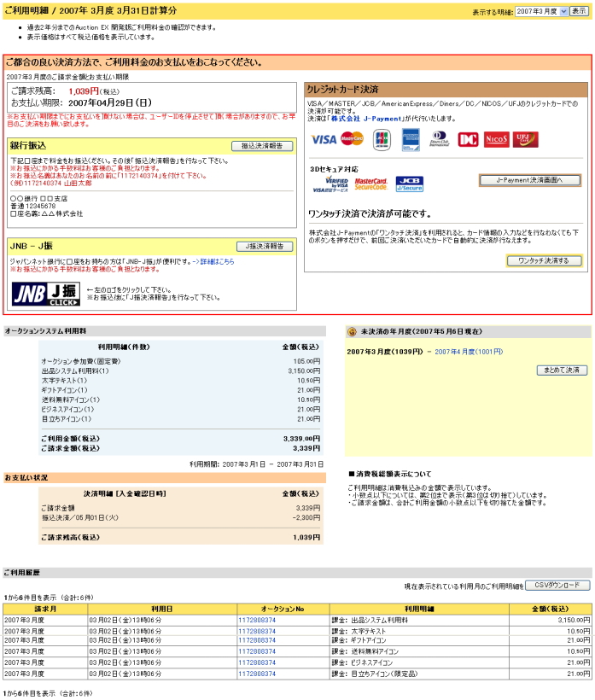
Task: Click the クレジットカード決済 section heading
Action: tap(342, 90)
